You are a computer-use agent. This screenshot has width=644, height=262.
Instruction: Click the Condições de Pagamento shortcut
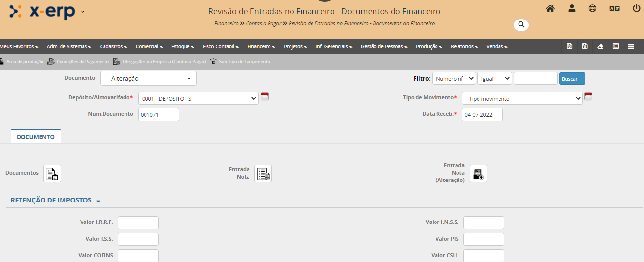[x=79, y=62]
